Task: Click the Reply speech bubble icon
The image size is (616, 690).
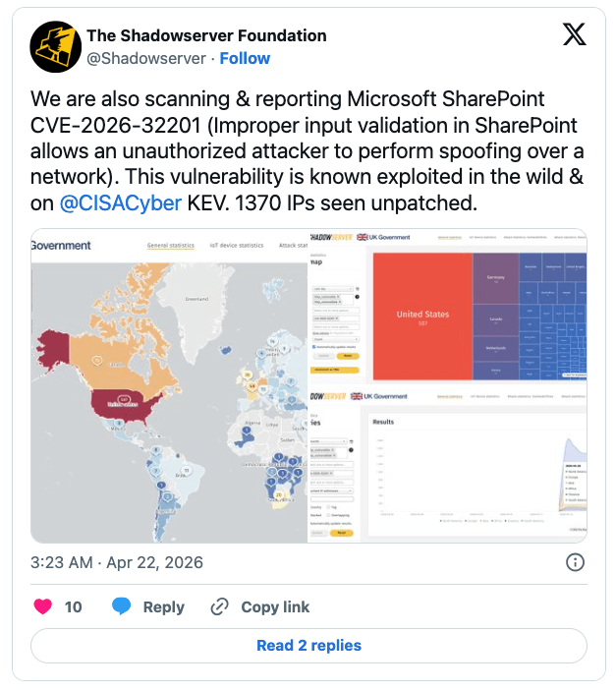Action: pos(122,606)
